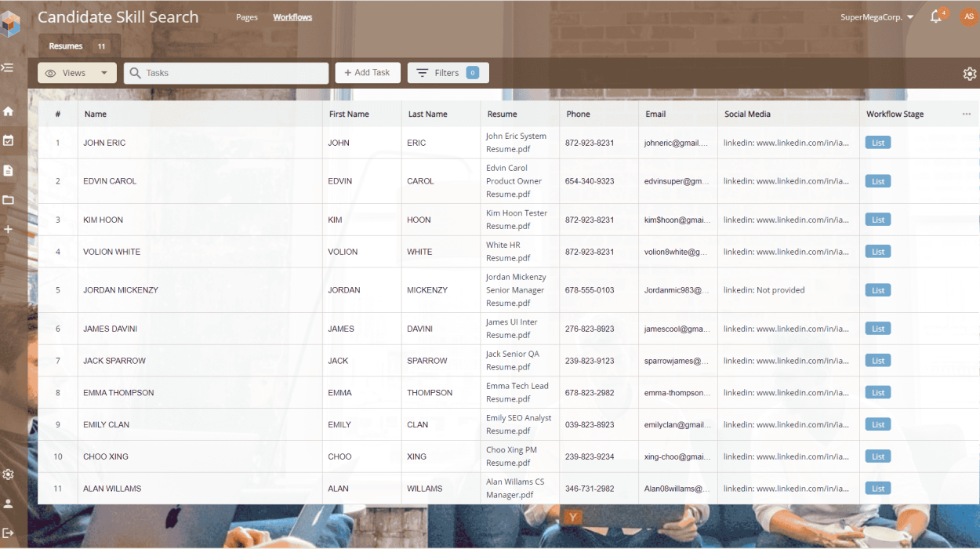
Task: Open the document icon in the sidebar
Action: click(x=8, y=170)
